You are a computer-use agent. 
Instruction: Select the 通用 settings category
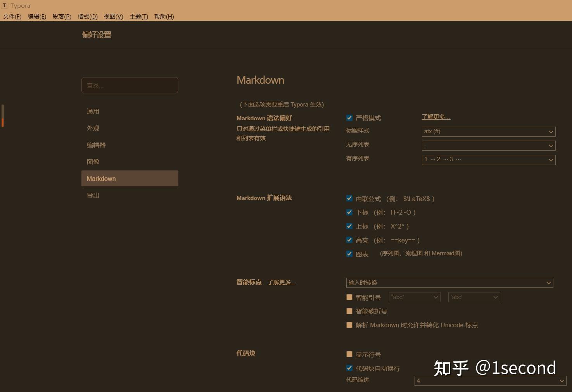pos(130,112)
